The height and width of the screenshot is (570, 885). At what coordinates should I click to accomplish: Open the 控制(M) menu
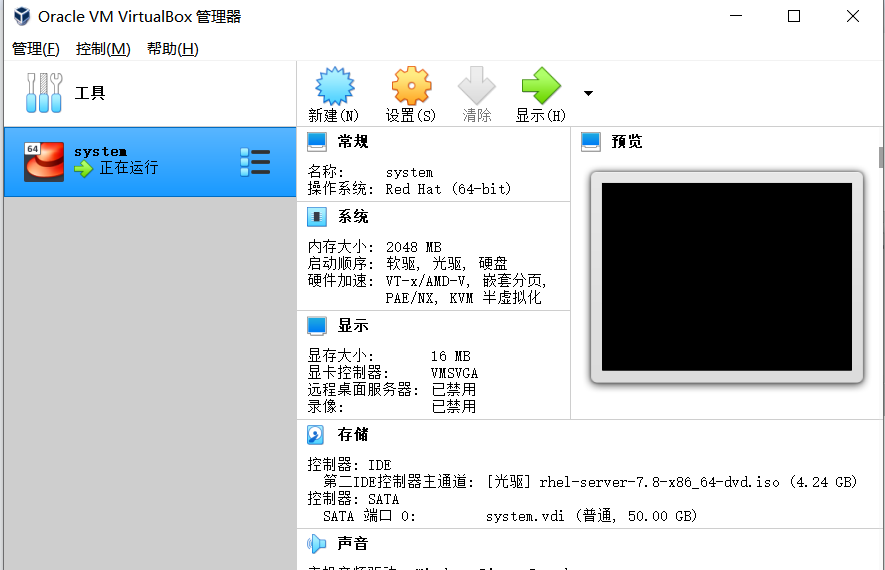click(x=103, y=49)
